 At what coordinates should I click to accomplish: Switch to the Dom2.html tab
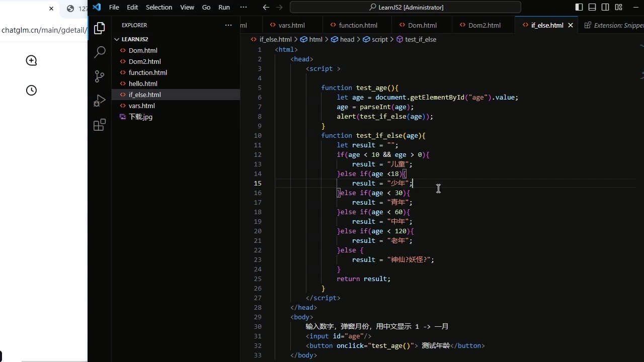point(484,25)
